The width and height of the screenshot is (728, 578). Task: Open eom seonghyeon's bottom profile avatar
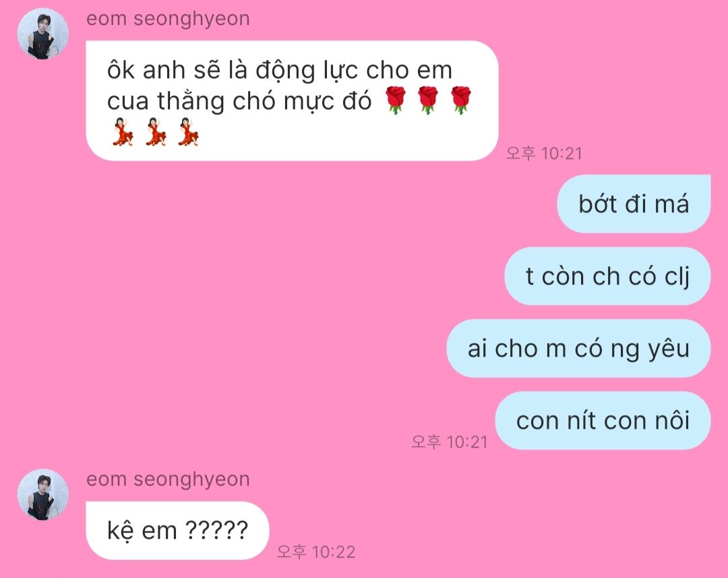point(42,494)
